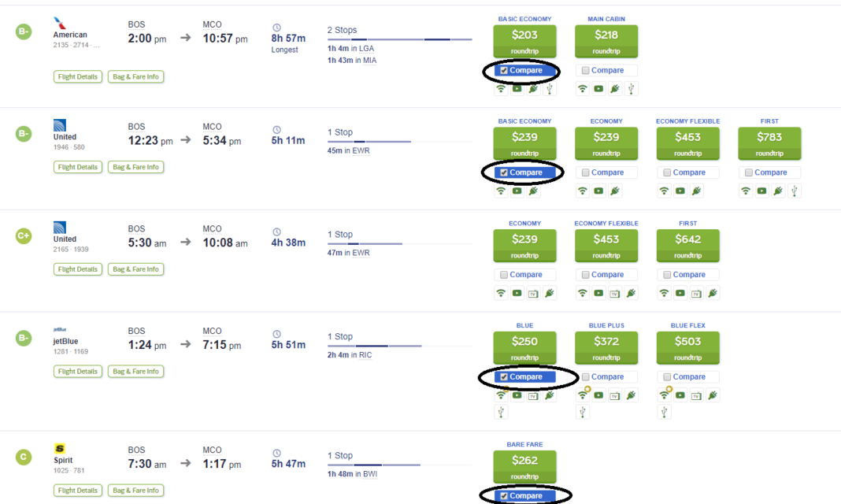Screen dimensions: 841x504
Task: Click the American Airlines logo
Action: [60, 24]
